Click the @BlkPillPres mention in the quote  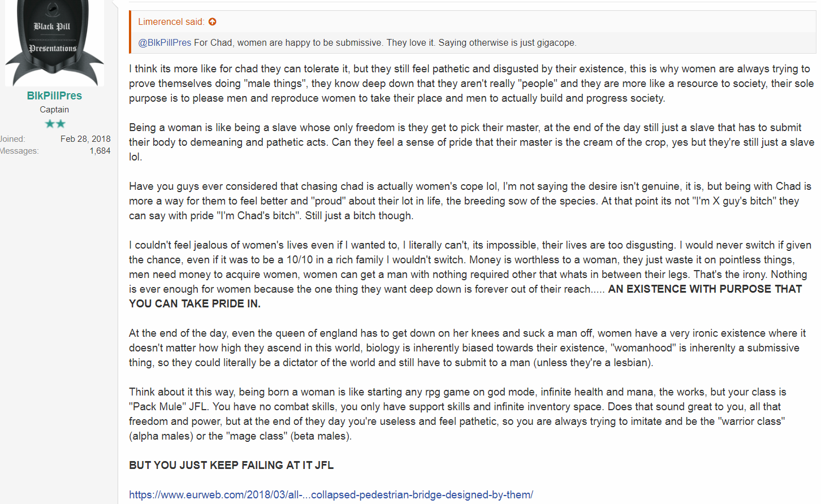pyautogui.click(x=165, y=42)
